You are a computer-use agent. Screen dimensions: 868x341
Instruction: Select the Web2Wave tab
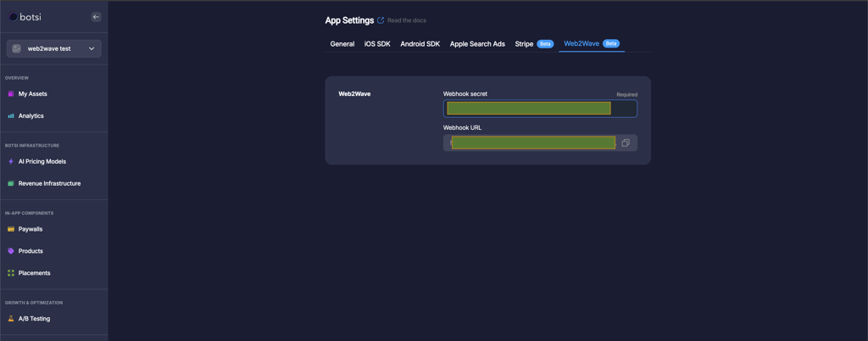pos(591,43)
